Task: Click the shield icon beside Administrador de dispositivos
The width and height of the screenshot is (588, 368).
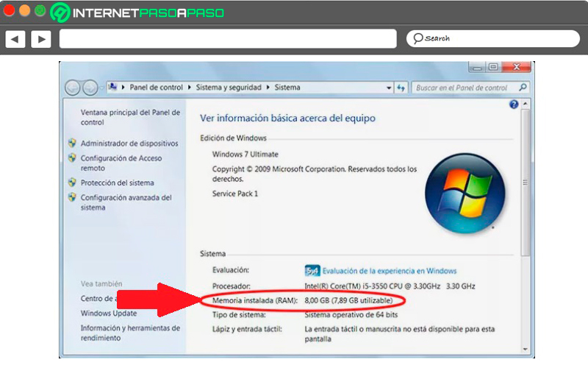Action: click(72, 143)
